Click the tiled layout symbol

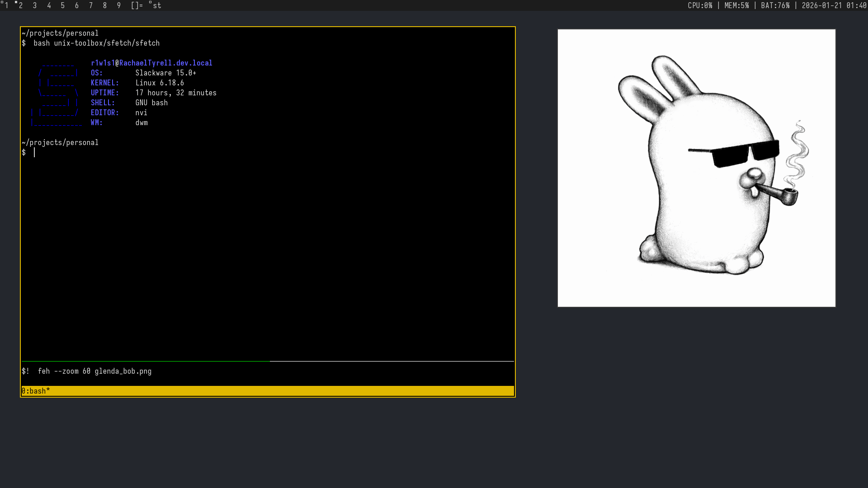coord(137,5)
